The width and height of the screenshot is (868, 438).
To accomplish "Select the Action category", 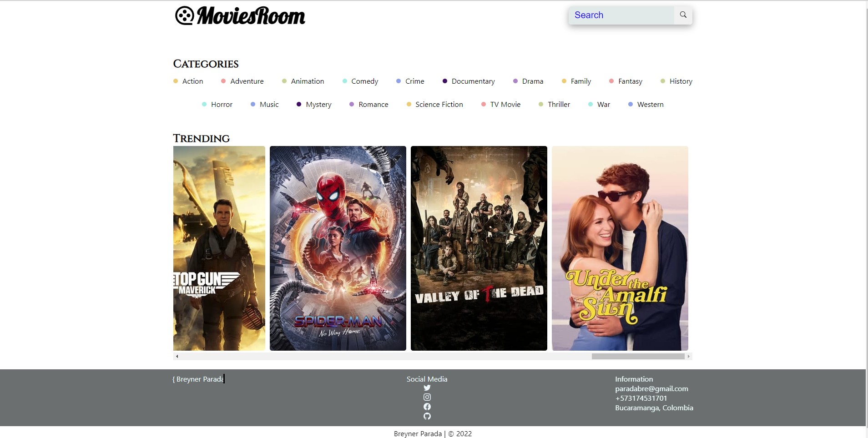I will coord(188,81).
